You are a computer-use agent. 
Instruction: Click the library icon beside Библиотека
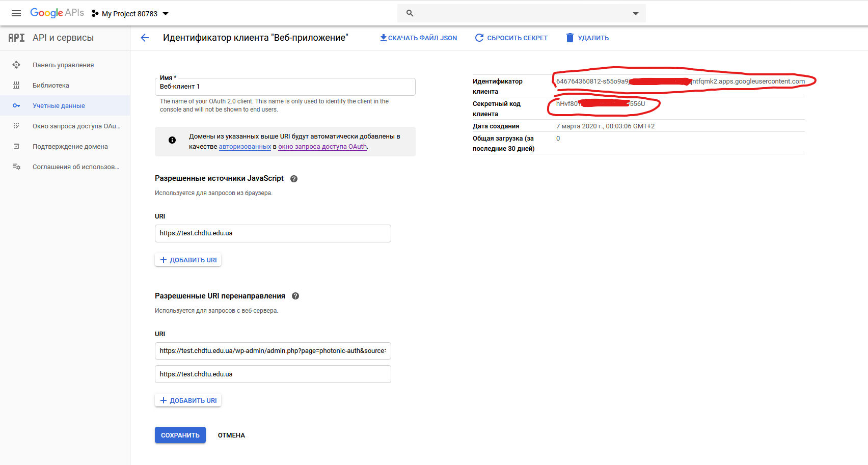click(x=16, y=85)
